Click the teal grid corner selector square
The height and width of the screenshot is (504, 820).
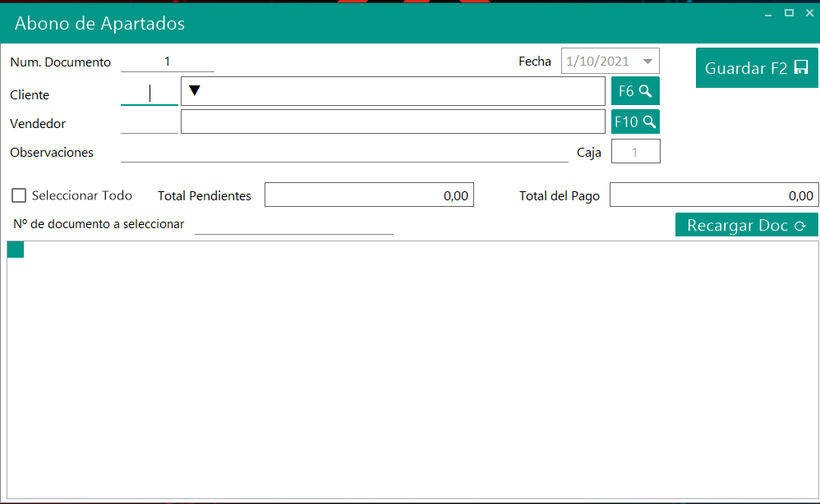[16, 250]
